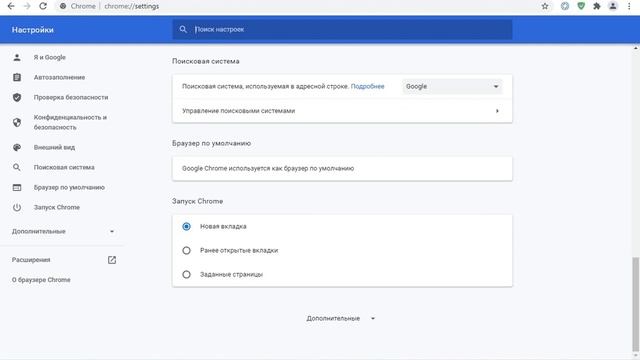Image resolution: width=640 pixels, height=360 pixels.
Task: Go to Браузер по умолчанию in sidebar
Action: click(69, 187)
